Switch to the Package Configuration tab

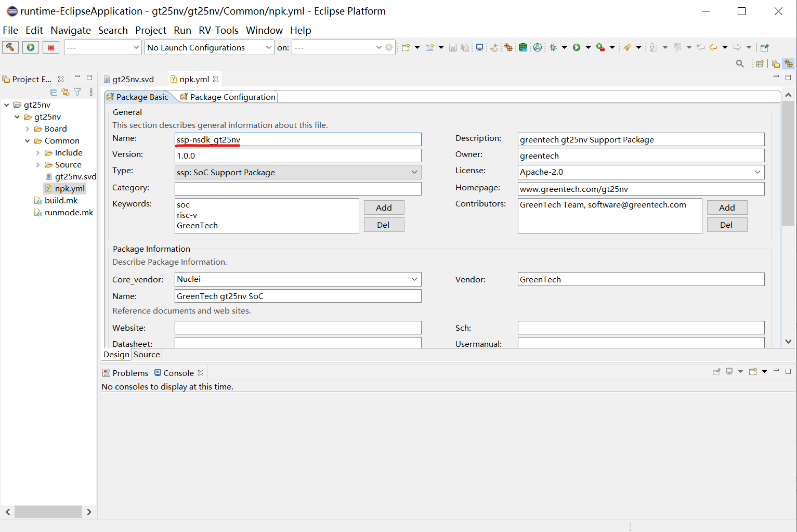[x=228, y=97]
